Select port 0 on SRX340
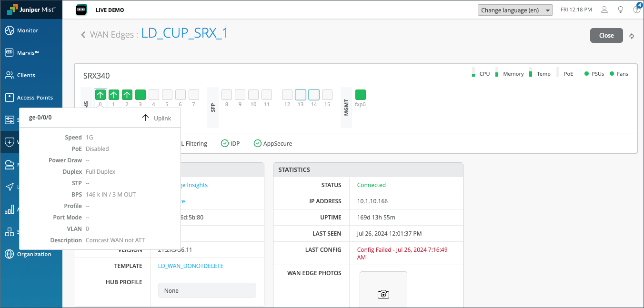 click(100, 95)
